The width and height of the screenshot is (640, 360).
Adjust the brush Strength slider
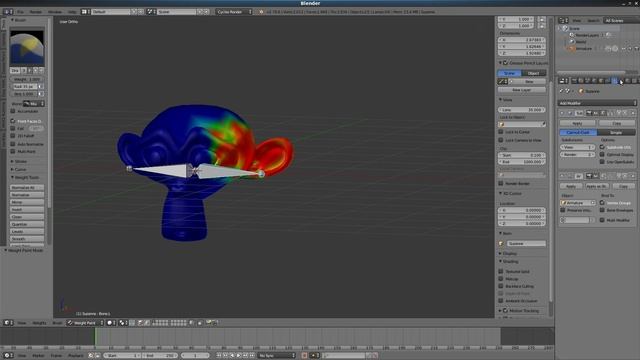tap(24, 94)
